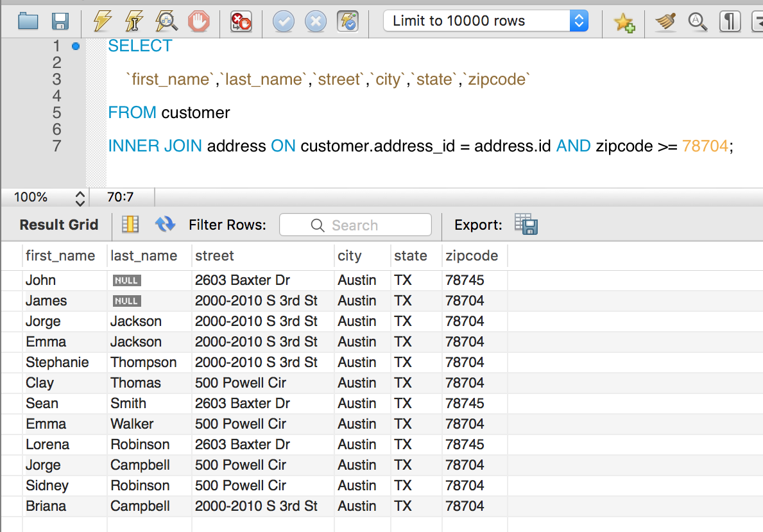Open a SQL script file folder icon
This screenshot has height=532, width=763.
point(28,21)
